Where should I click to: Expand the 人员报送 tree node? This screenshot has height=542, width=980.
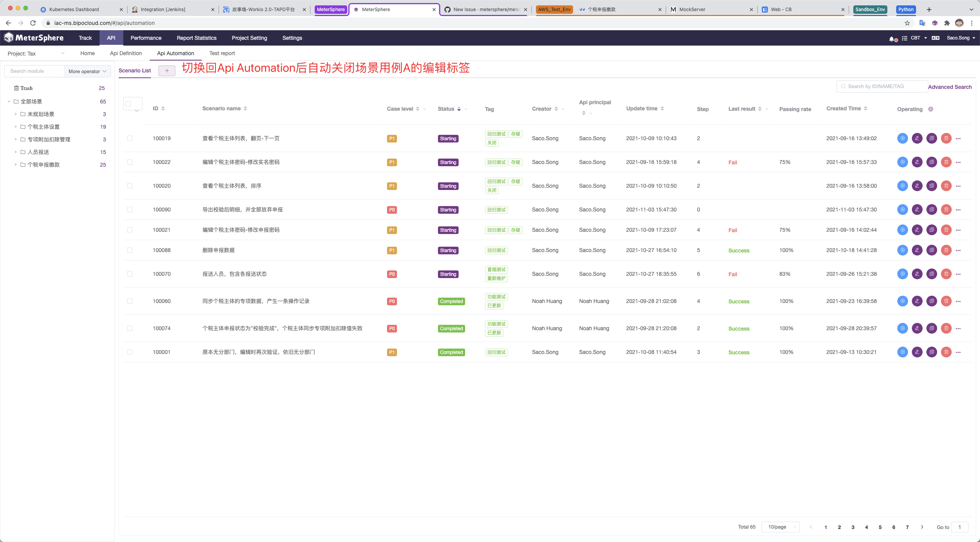point(16,152)
